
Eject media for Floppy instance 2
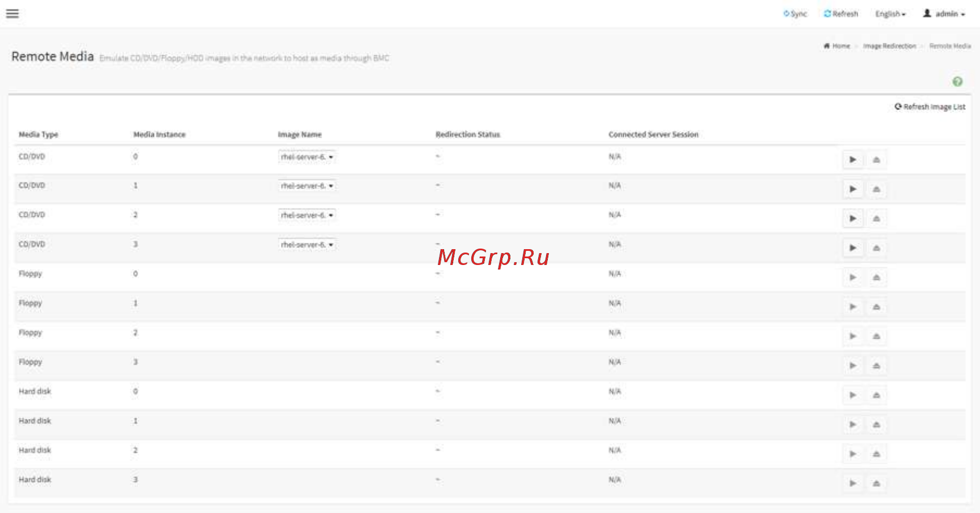click(876, 336)
